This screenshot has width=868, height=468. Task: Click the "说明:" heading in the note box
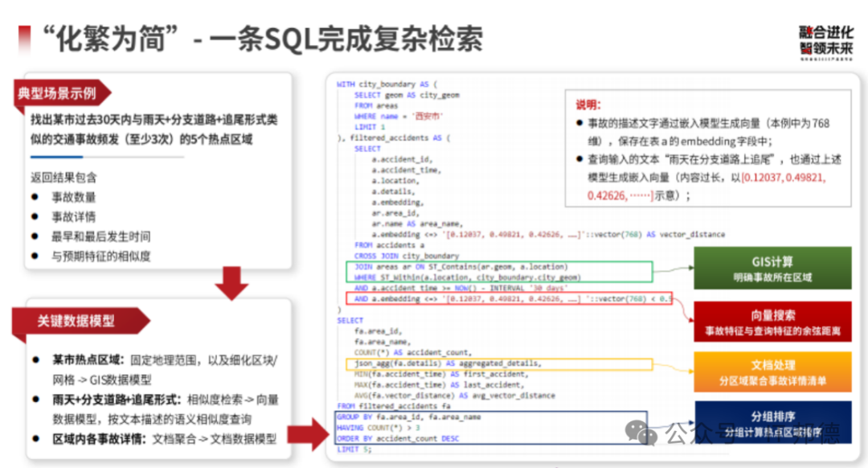pos(588,105)
